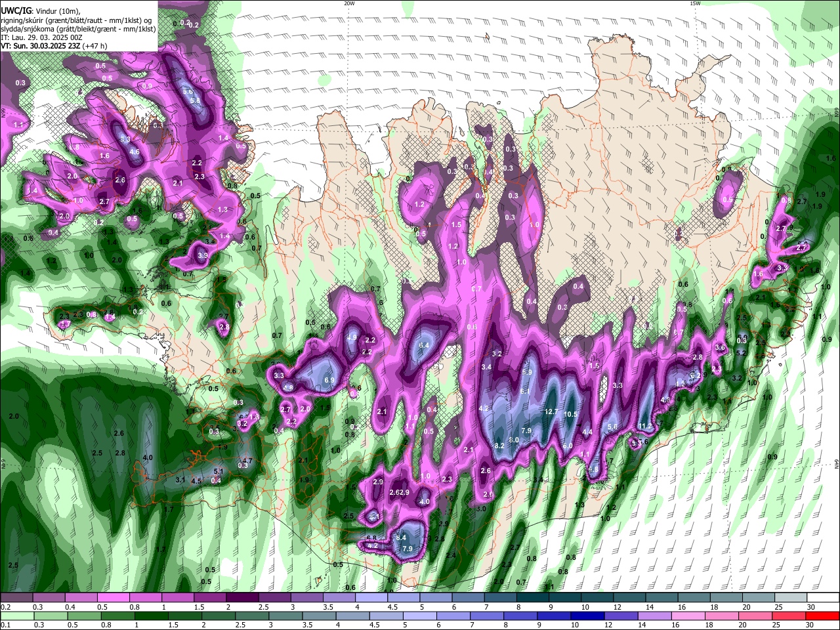This screenshot has width=840, height=630.
Task: Click the grey-blue 4–4.5 rain legend swatch
Action: point(352,616)
